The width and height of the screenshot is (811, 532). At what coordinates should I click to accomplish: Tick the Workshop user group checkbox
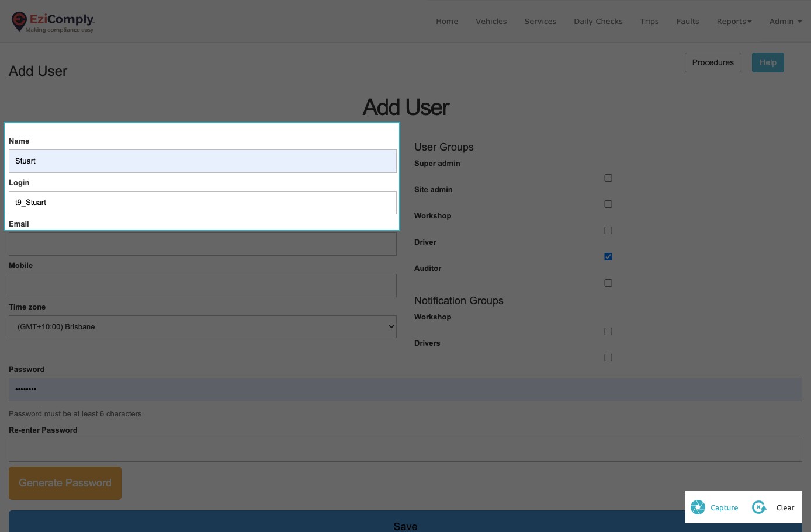(608, 230)
